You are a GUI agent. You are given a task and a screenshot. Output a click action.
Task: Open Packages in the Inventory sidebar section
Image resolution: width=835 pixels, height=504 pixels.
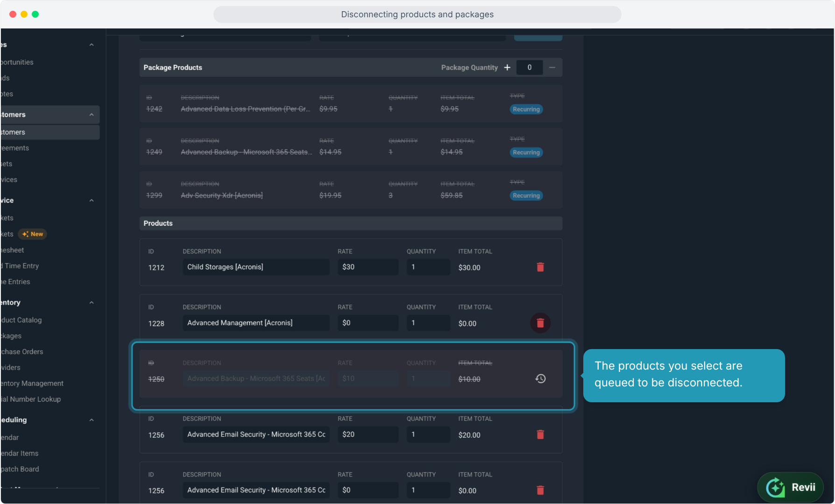[x=11, y=336]
